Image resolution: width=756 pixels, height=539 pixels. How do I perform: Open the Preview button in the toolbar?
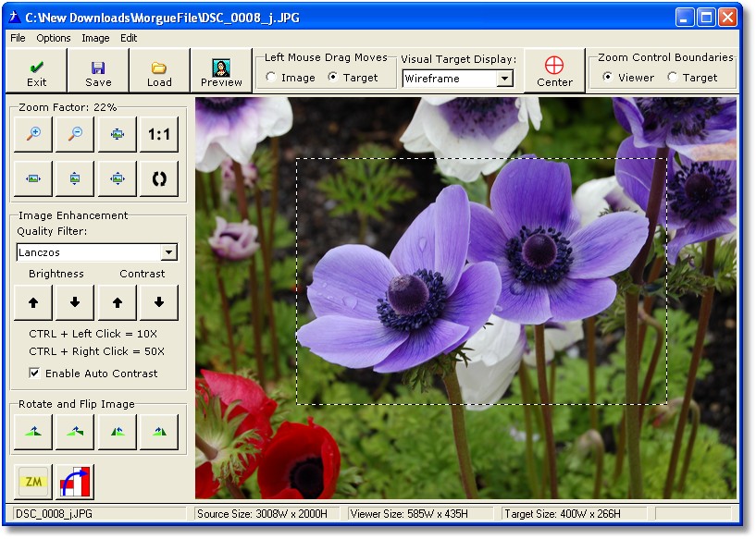click(x=221, y=71)
